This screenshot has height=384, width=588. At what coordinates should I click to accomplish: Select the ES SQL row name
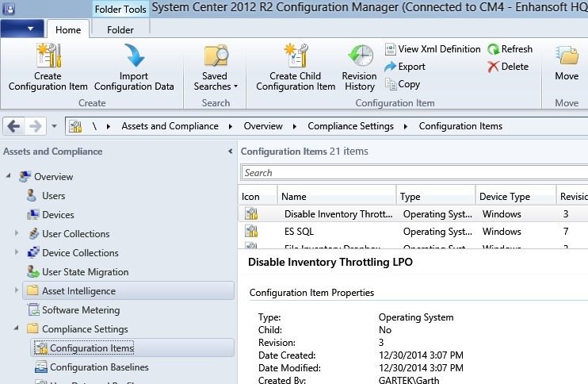(299, 231)
